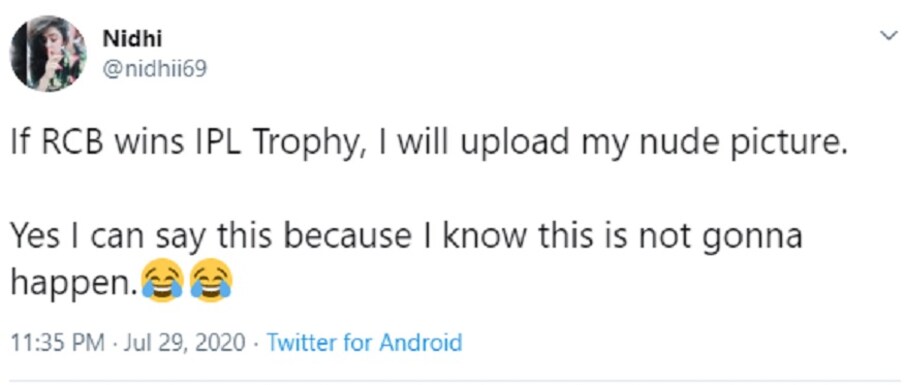Click the word "happen." before the emojis

click(76, 281)
